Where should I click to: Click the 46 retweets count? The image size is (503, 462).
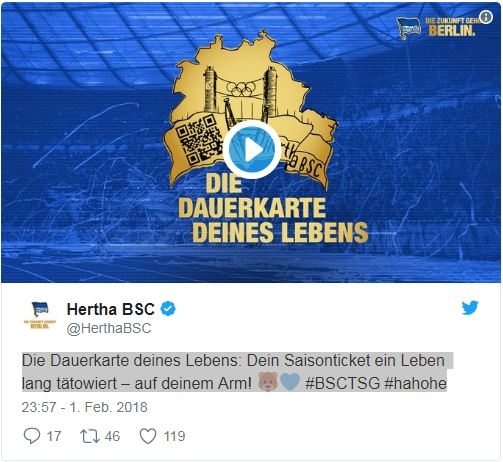(x=112, y=436)
